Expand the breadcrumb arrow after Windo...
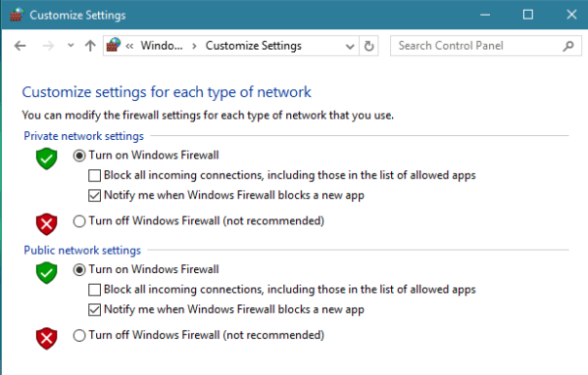The width and height of the screenshot is (588, 375). pos(194,46)
